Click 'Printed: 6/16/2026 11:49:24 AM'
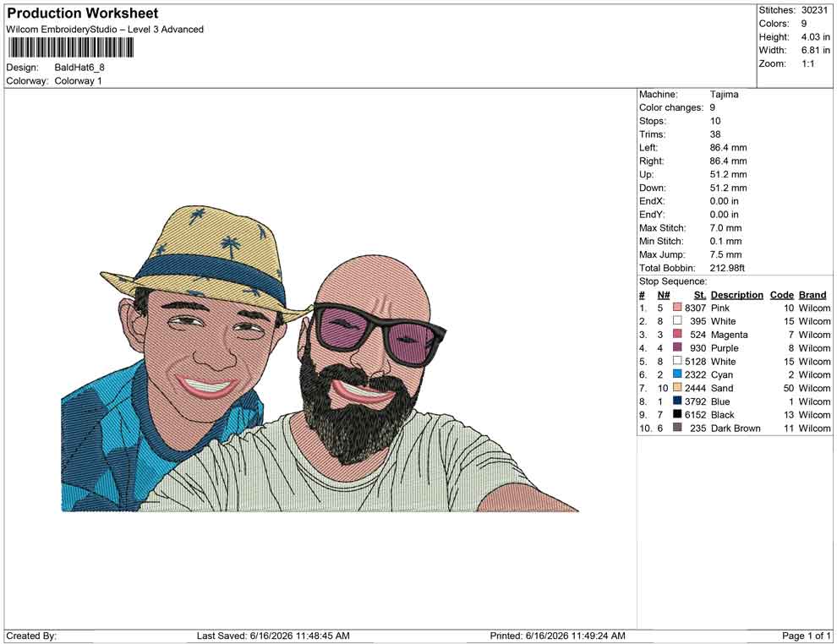The width and height of the screenshot is (837, 644). (557, 636)
